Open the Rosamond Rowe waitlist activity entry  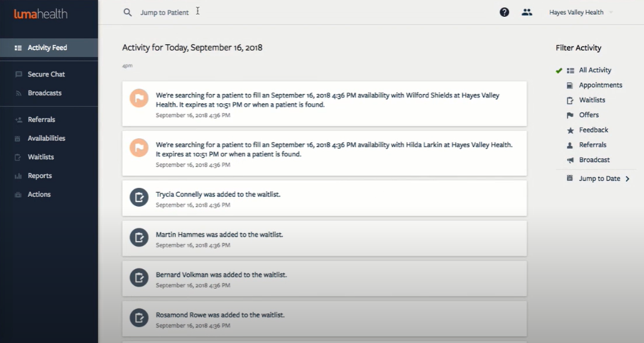tap(324, 319)
